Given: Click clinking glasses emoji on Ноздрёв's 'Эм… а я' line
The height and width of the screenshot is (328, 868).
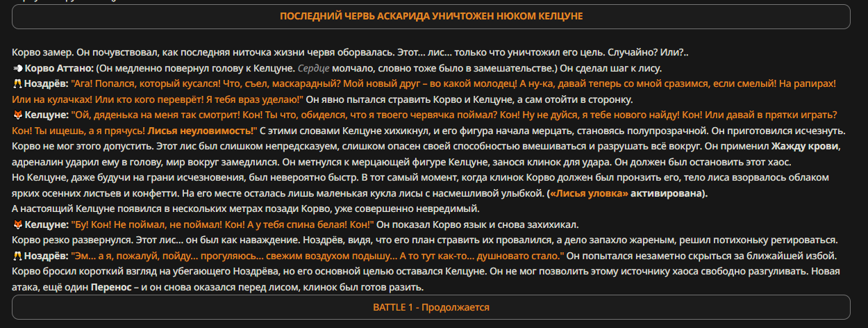Looking at the screenshot, I should tap(17, 256).
